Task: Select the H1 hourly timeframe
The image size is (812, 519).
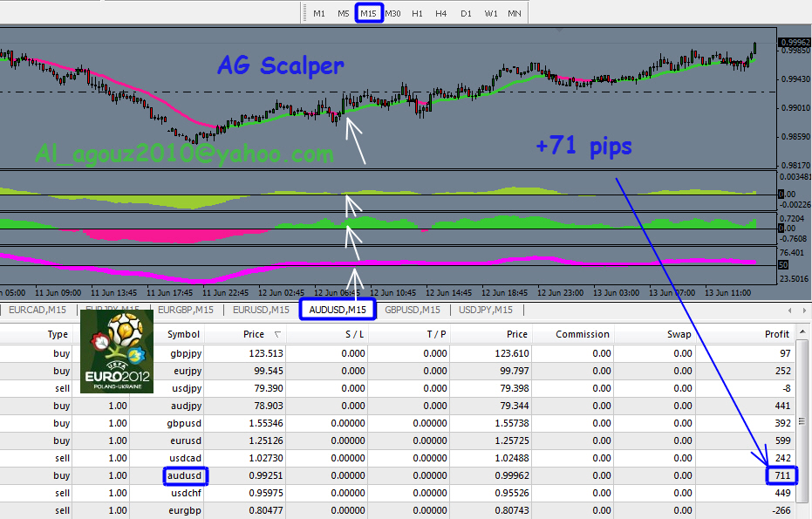Action: point(417,13)
